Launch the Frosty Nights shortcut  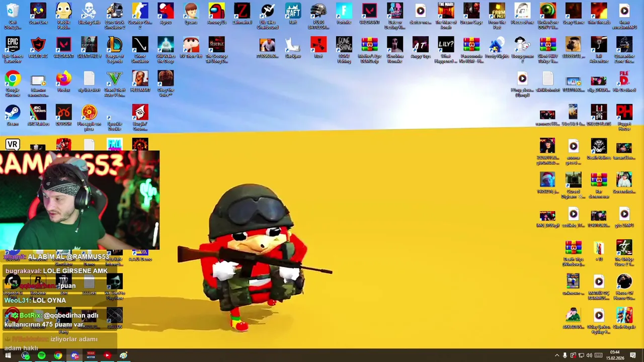pyautogui.click(x=497, y=47)
